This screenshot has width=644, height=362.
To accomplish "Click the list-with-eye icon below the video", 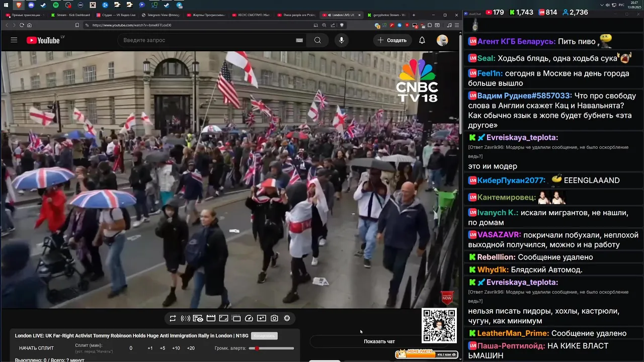I will click(x=198, y=318).
